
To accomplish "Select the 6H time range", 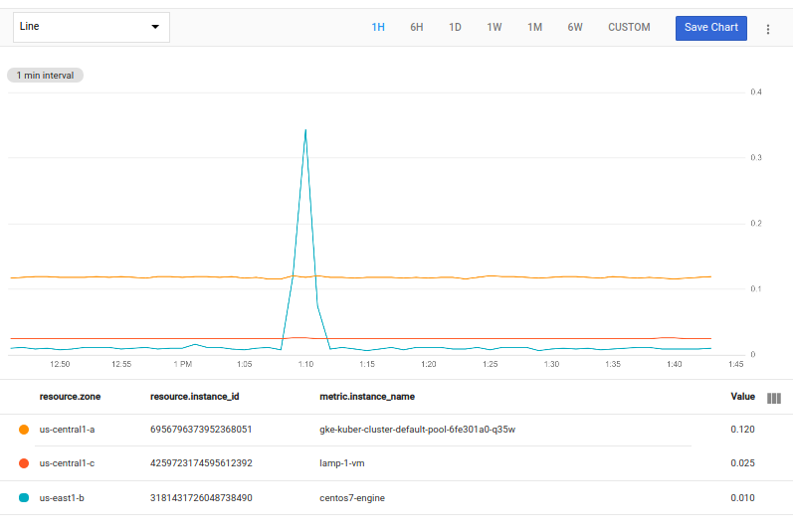I will click(417, 28).
